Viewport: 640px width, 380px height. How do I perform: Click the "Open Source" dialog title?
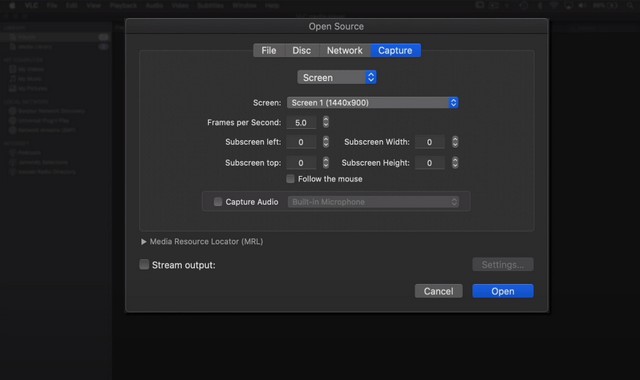(x=336, y=27)
